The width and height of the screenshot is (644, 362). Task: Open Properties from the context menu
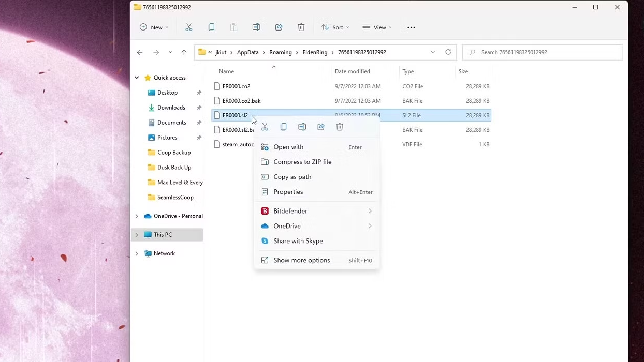pyautogui.click(x=317, y=192)
